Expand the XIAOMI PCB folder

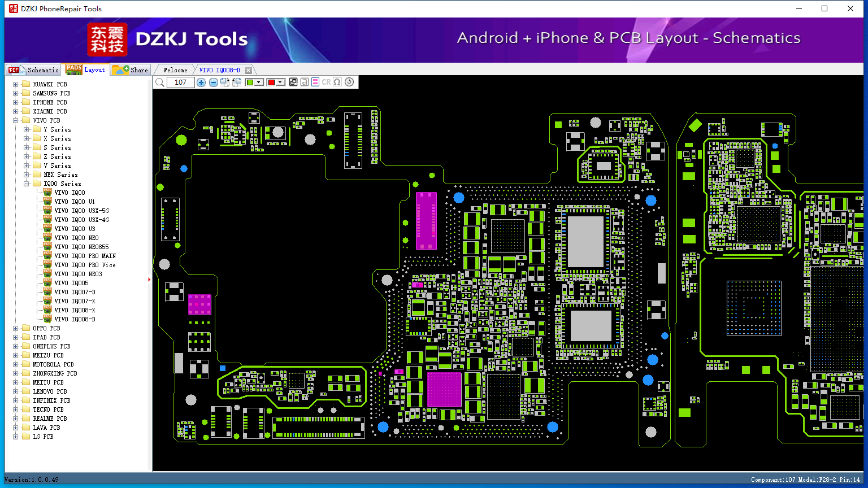click(16, 111)
